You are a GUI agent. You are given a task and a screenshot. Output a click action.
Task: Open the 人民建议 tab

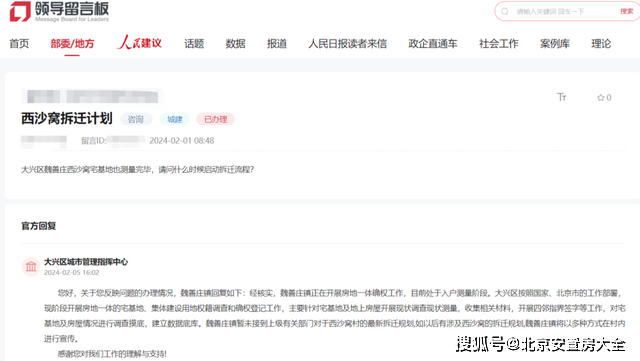click(139, 43)
